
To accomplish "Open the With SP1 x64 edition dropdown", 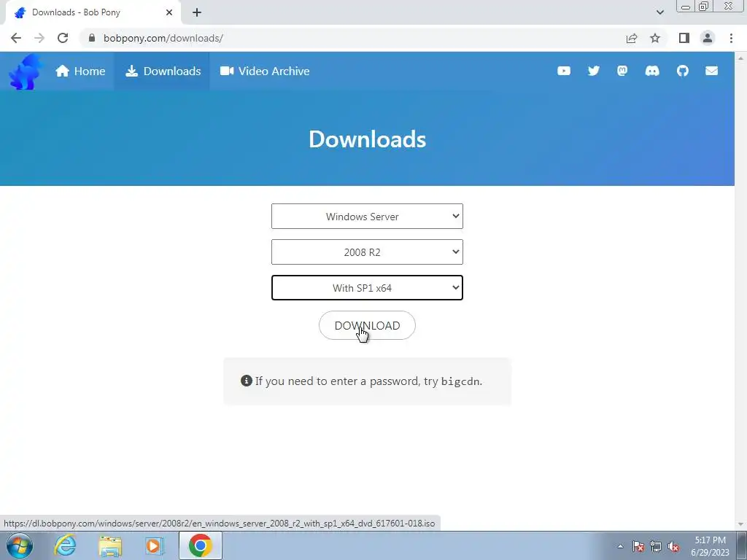I will (x=367, y=287).
